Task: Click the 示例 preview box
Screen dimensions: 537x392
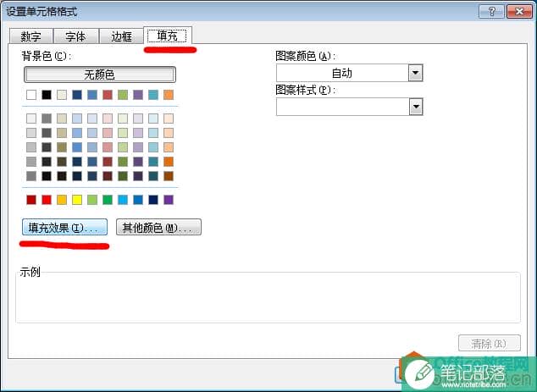Action: tap(268, 297)
